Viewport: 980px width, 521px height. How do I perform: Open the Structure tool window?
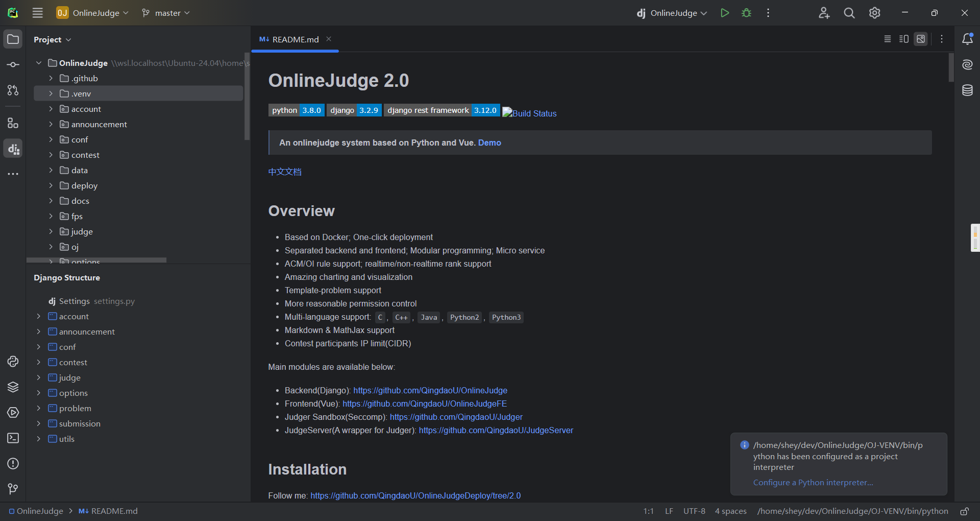(x=13, y=123)
